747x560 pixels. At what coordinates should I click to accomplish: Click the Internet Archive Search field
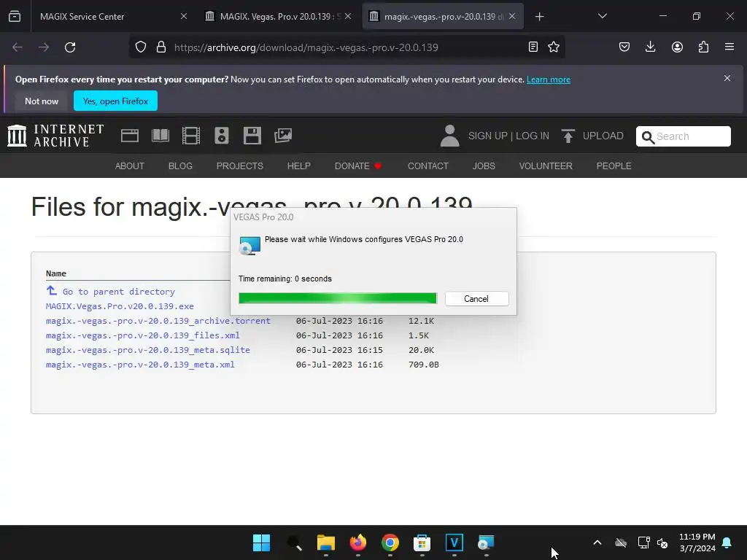tap(683, 136)
